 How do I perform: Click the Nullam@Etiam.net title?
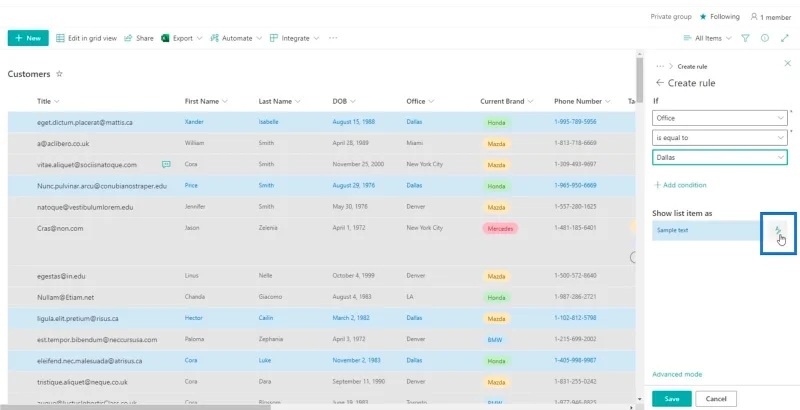65,297
